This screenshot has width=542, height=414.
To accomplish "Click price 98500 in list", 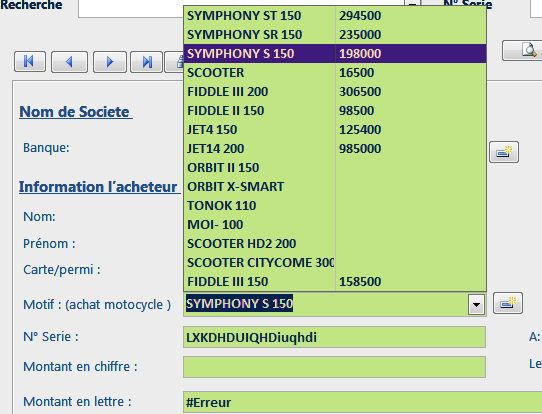I will (356, 111).
